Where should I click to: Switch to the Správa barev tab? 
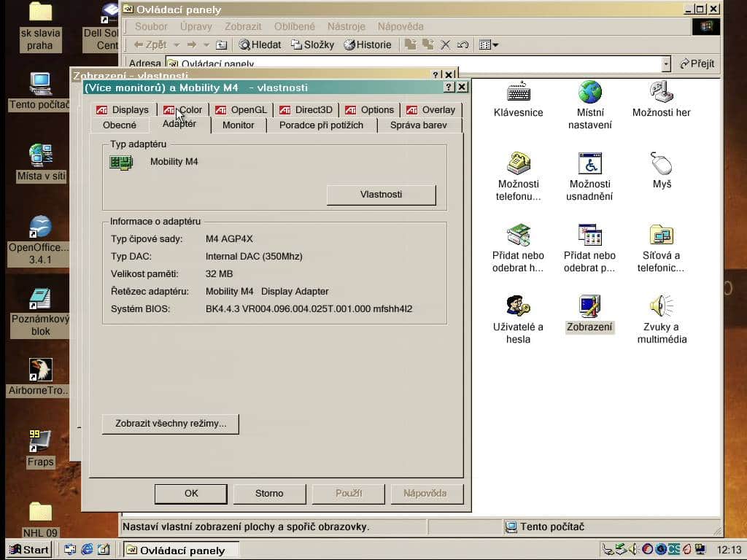pos(419,125)
